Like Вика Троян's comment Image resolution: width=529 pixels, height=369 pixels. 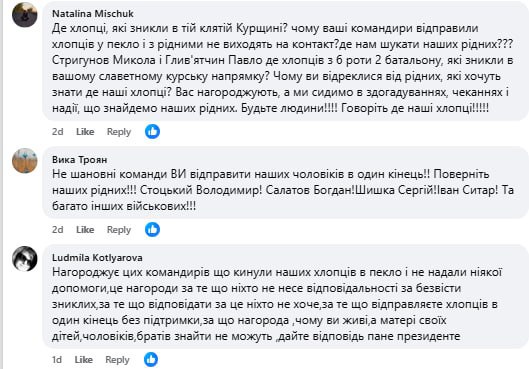85,230
